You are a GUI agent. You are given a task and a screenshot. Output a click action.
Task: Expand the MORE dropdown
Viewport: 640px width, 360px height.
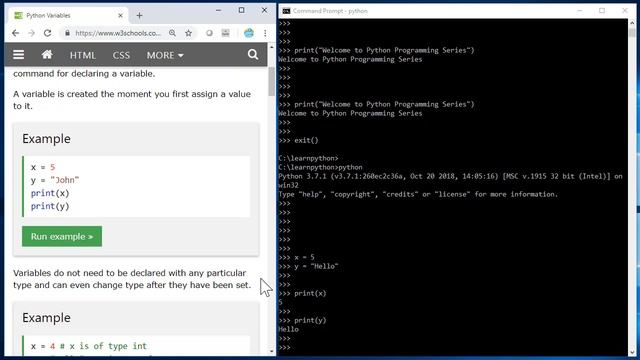(x=165, y=55)
